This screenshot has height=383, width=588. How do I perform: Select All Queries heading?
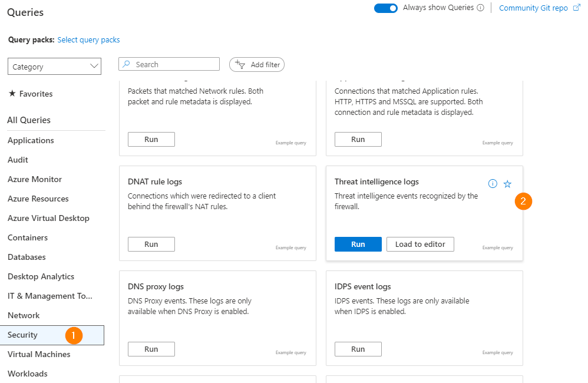point(29,120)
